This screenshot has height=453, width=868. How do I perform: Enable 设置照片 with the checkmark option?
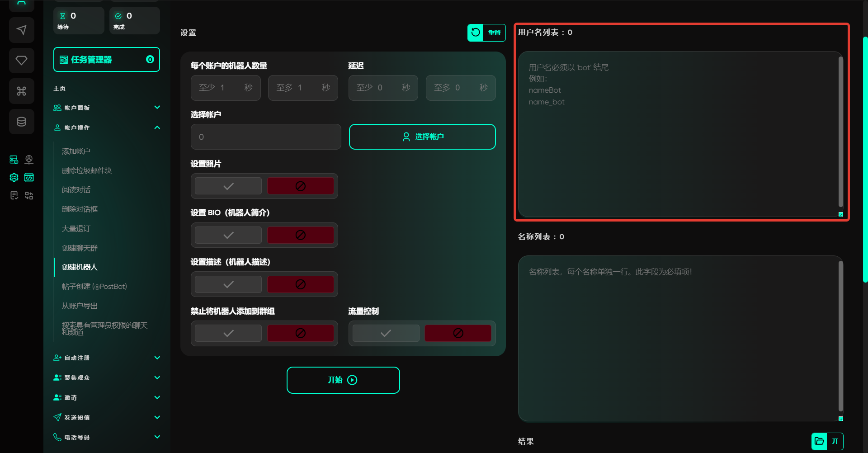(228, 186)
